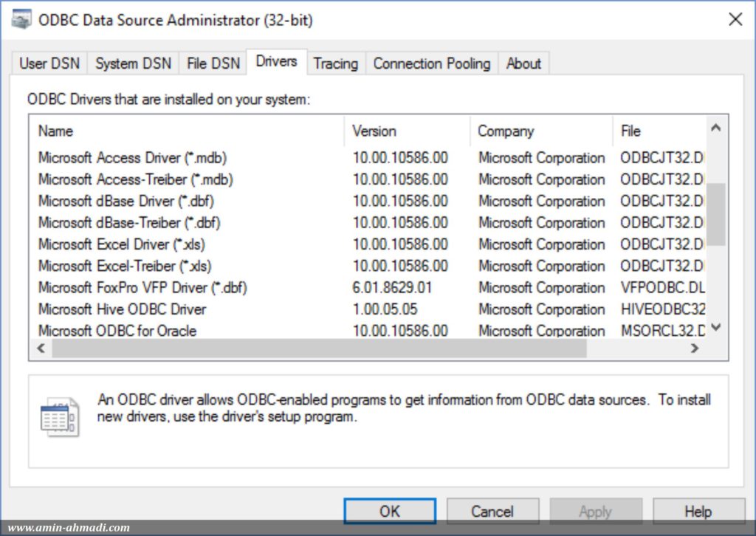Go to the File DSN tab
756x536 pixels.
[x=213, y=63]
